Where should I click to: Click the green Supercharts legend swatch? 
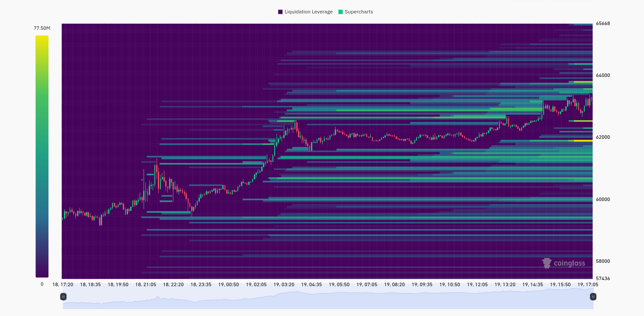click(x=340, y=12)
